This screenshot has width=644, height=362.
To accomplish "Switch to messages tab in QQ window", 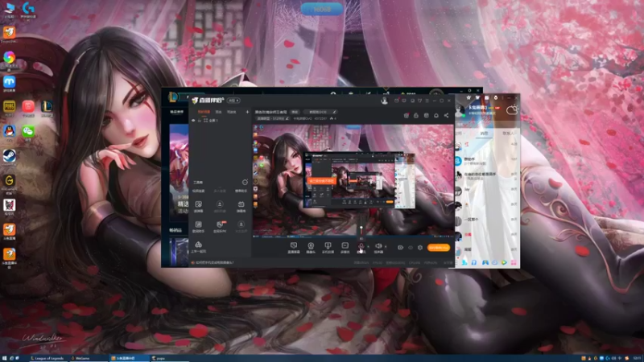I will (484, 134).
